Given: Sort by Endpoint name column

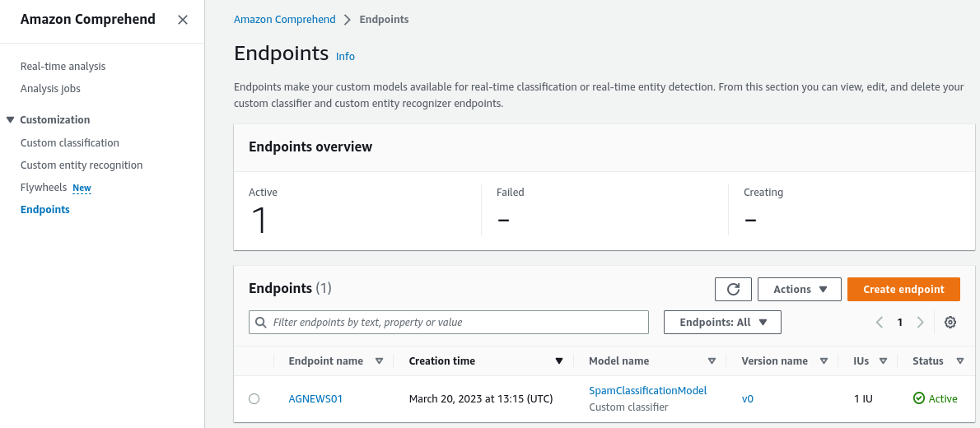Looking at the screenshot, I should point(379,361).
